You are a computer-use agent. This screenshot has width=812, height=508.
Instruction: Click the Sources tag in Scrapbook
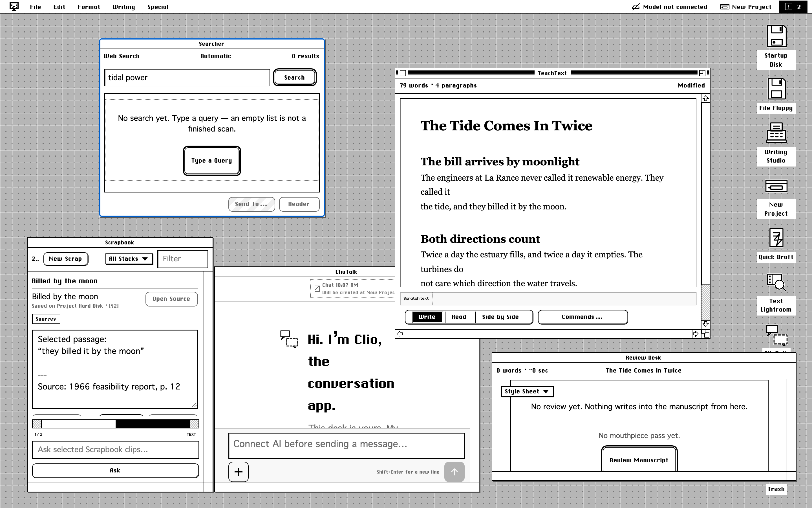[x=46, y=319]
